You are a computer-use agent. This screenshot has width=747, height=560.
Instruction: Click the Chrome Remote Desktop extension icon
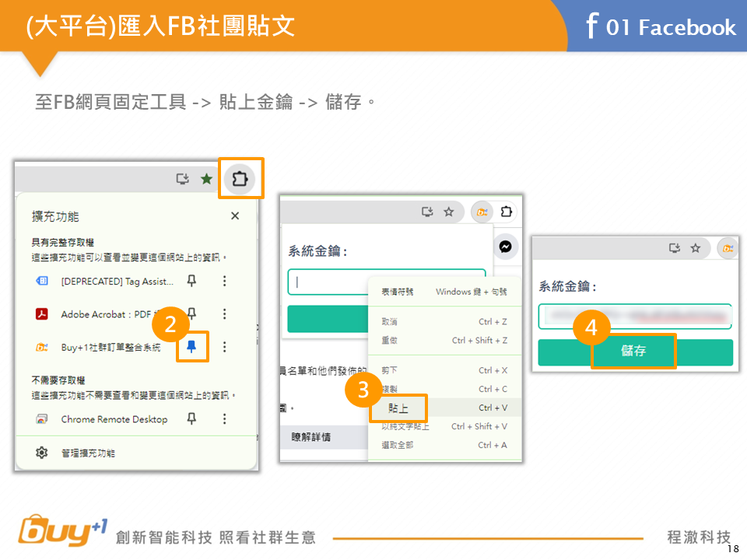42,419
